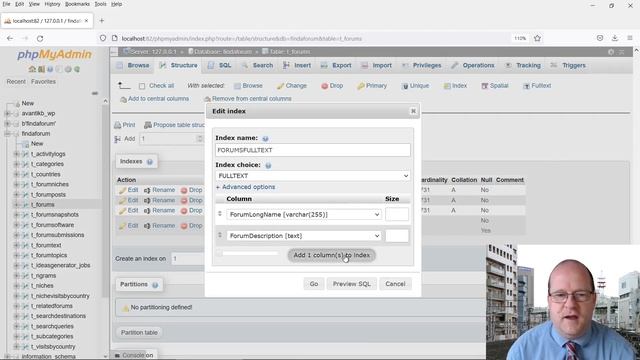Click Drop icon in with-selected toolbar

[324, 86]
